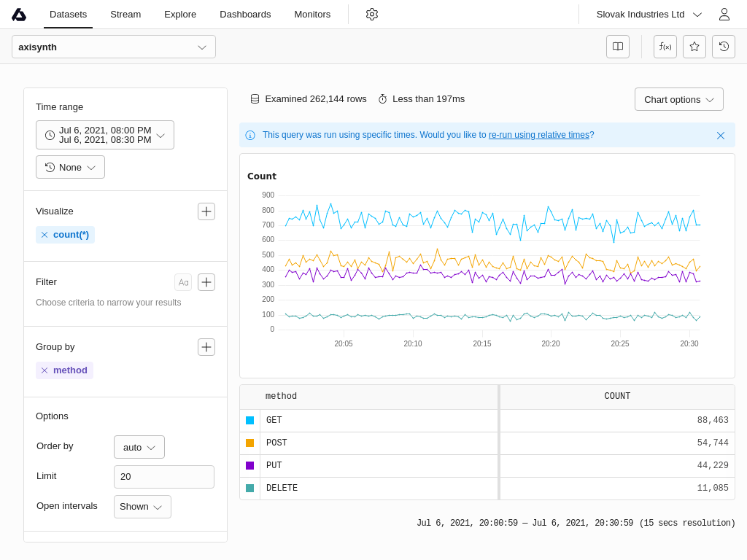Open the user profile icon
The height and width of the screenshot is (560, 747).
pyautogui.click(x=724, y=15)
